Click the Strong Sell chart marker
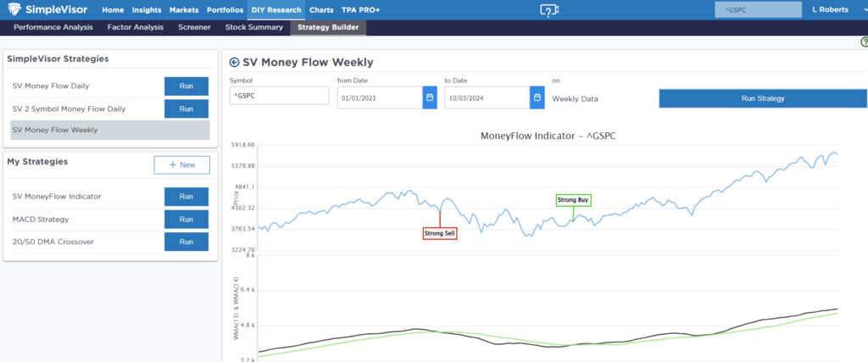Image resolution: width=868 pixels, height=362 pixels. (439, 233)
